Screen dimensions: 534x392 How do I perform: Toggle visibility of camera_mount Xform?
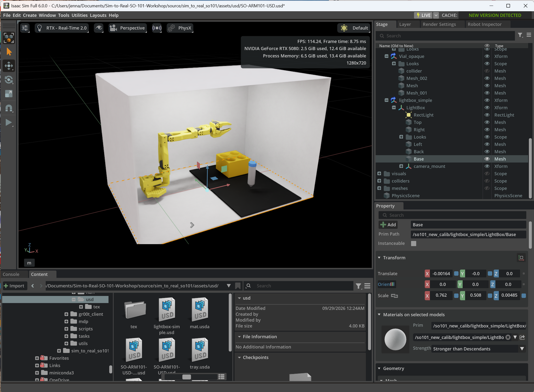[x=487, y=166]
